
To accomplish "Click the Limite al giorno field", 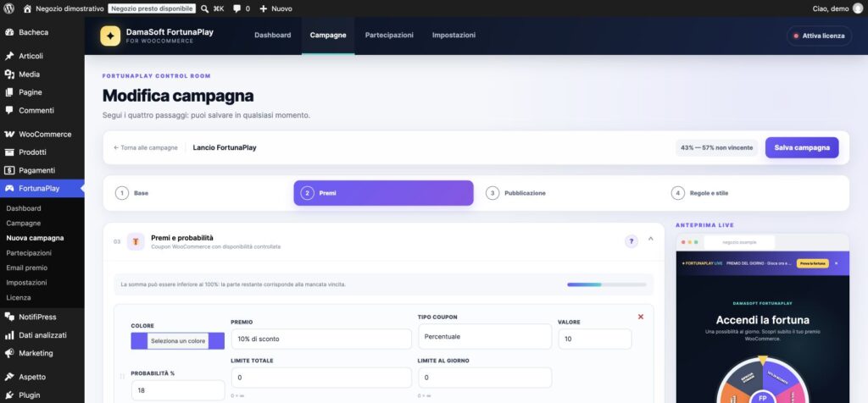I will pyautogui.click(x=485, y=378).
